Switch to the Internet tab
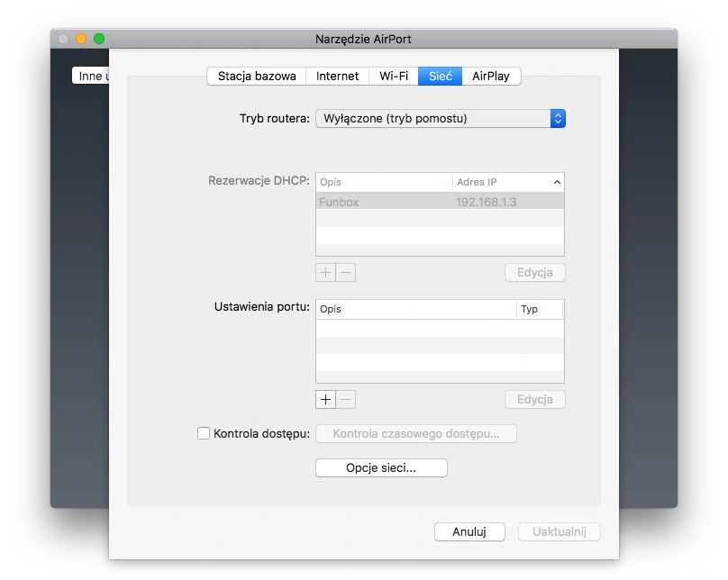This screenshot has height=580, width=728. [x=338, y=76]
